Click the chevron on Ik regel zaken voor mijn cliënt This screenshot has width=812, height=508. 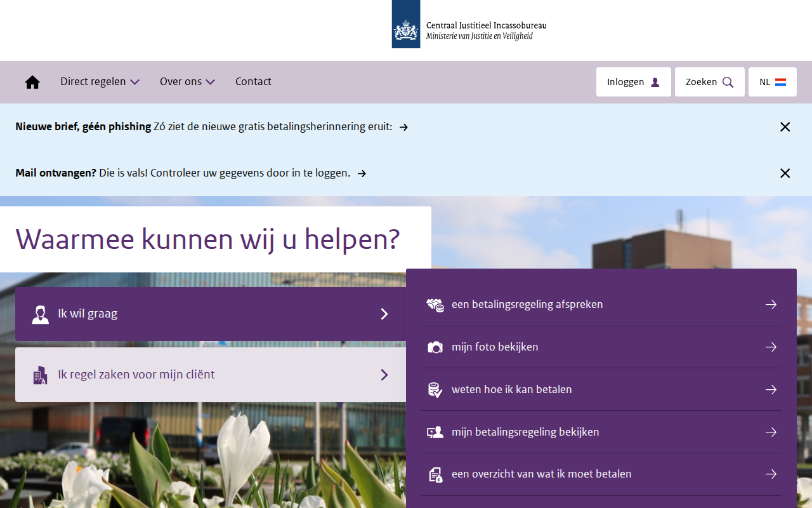384,375
